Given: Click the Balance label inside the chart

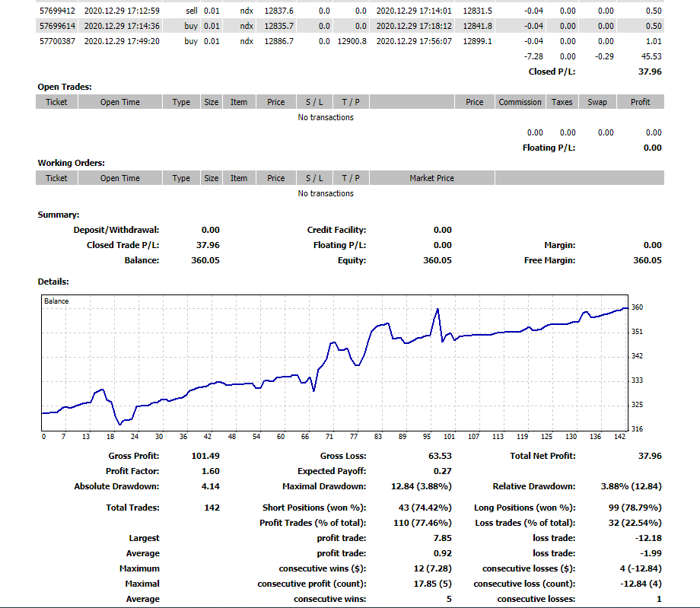Looking at the screenshot, I should point(56,301).
